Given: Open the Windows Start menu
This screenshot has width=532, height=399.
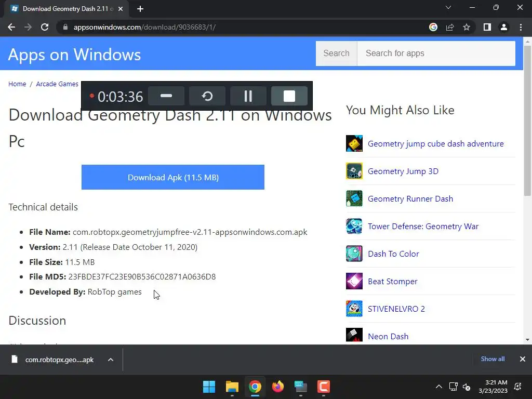Looking at the screenshot, I should pyautogui.click(x=209, y=387).
